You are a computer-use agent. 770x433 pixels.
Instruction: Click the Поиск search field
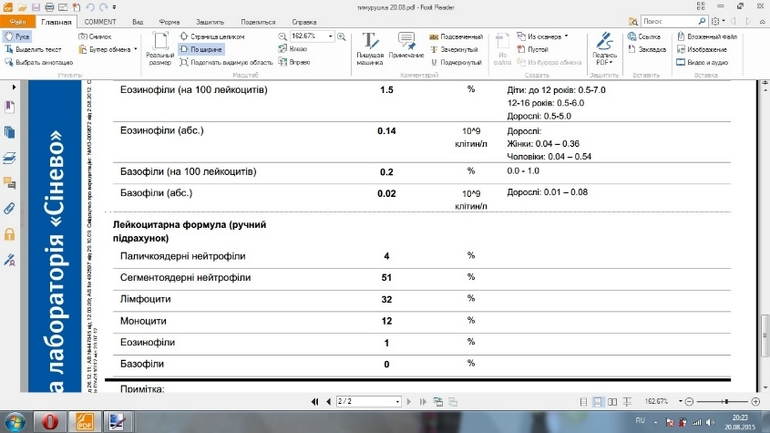click(x=668, y=21)
